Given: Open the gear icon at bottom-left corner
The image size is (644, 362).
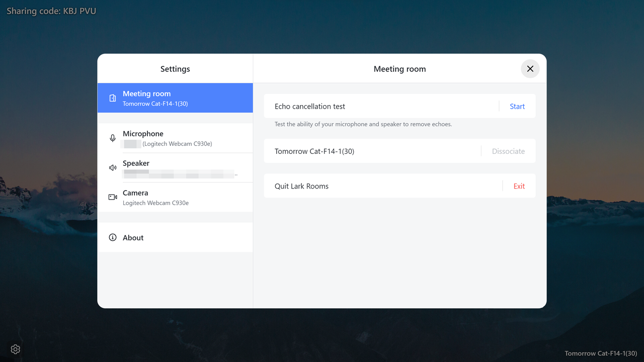Looking at the screenshot, I should (x=16, y=349).
